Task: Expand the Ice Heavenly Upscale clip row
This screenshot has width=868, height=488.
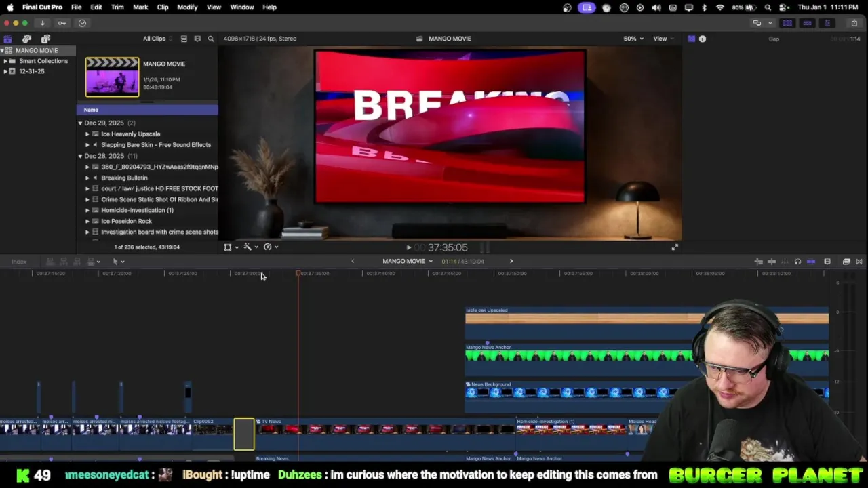Action: [x=87, y=134]
